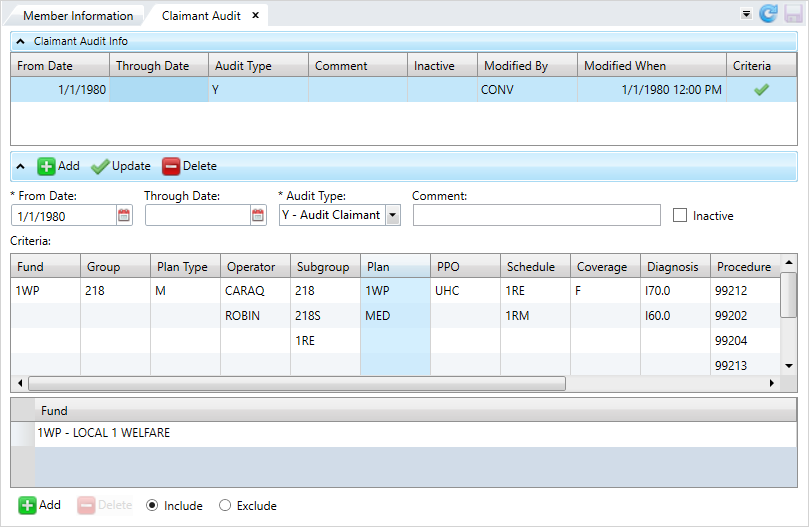Click criteria grid scroll up arrow
This screenshot has height=527, width=809.
(788, 262)
